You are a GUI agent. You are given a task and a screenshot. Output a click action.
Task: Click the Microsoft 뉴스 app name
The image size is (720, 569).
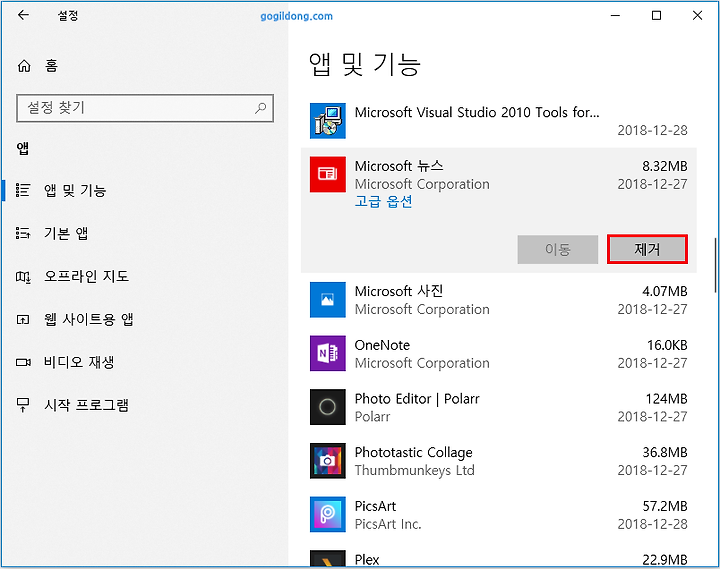399,166
